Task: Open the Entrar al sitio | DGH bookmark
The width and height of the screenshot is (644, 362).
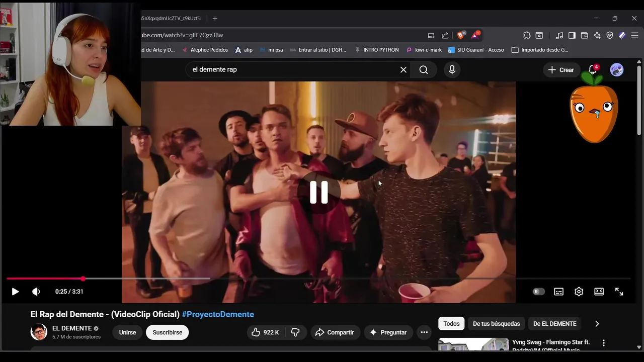Action: click(x=318, y=50)
